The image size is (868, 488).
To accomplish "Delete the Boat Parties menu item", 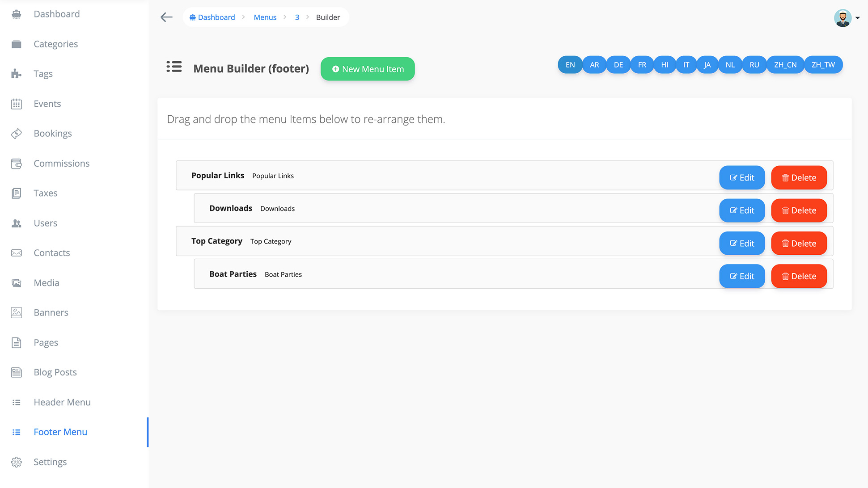I will 799,276.
